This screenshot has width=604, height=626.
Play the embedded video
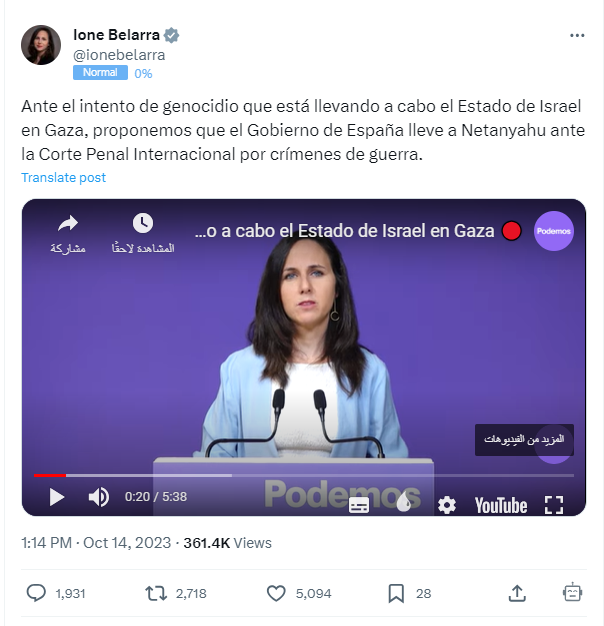click(x=57, y=497)
